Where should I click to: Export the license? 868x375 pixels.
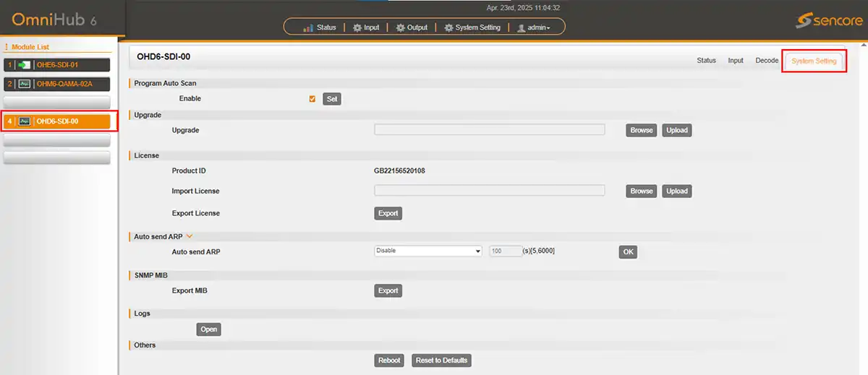(388, 214)
